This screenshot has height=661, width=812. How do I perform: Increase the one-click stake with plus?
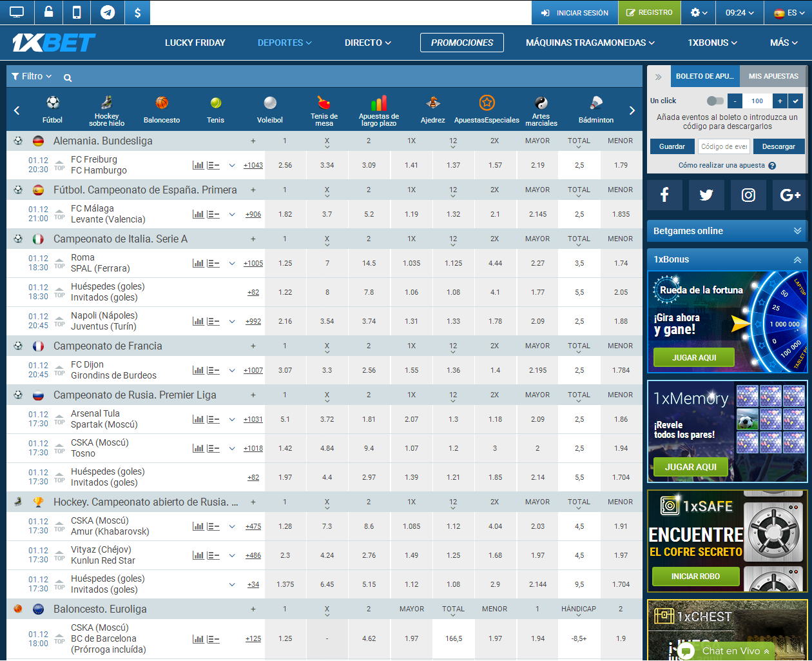coord(780,101)
